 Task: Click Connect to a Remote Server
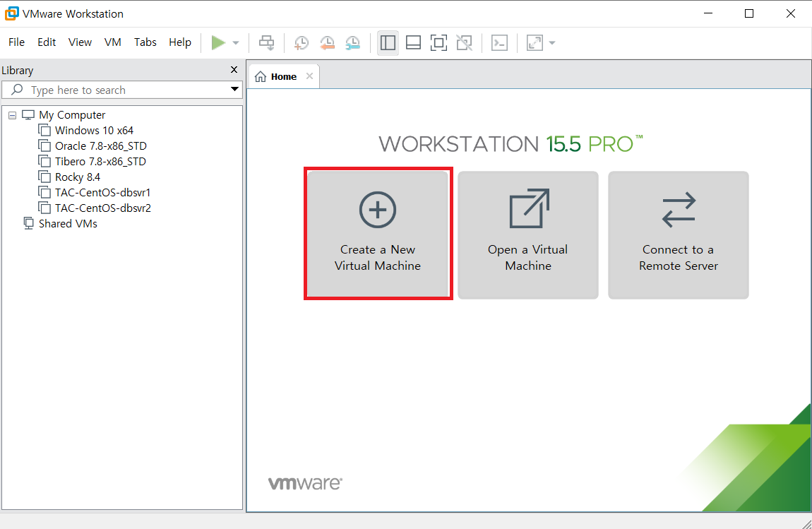point(679,234)
